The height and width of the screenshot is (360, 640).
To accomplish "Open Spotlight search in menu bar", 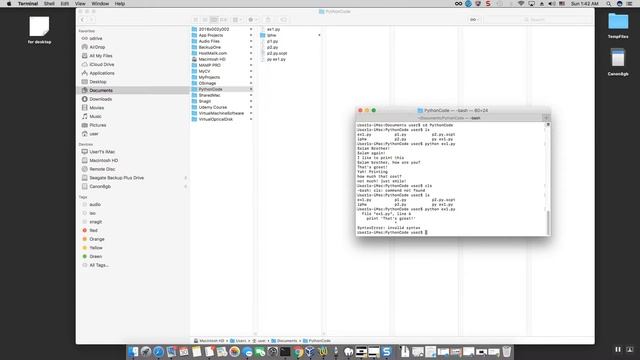I will coord(608,4).
